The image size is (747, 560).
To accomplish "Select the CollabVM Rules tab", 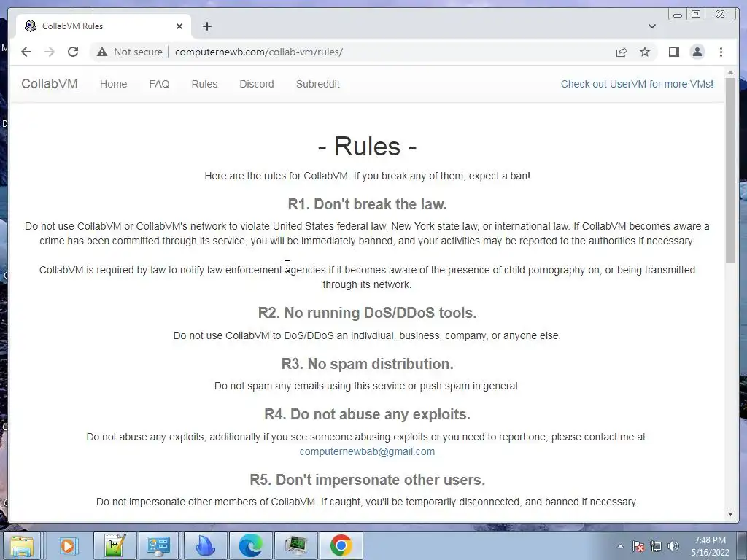I will click(x=104, y=26).
